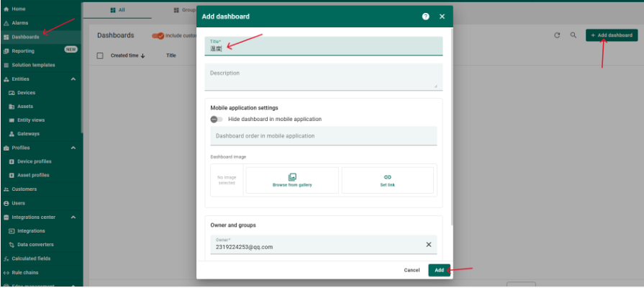Click the Description text field
644x288 pixels.
323,76
